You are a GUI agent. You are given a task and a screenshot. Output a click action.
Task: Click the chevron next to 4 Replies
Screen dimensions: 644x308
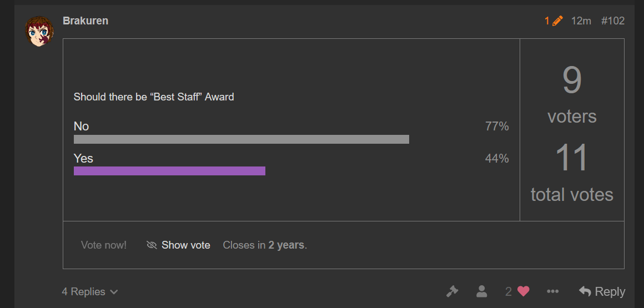tap(114, 292)
